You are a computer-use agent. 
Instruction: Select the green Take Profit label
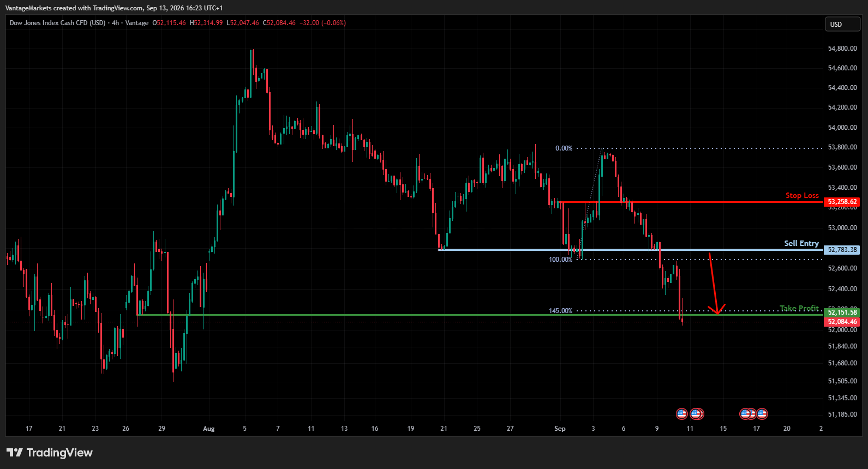799,309
